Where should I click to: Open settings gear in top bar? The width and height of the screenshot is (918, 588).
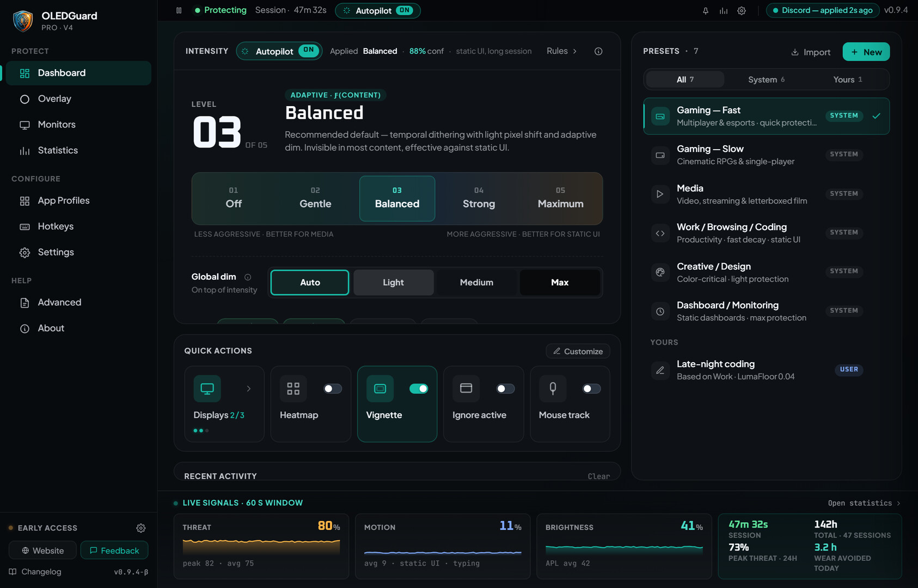tap(742, 11)
